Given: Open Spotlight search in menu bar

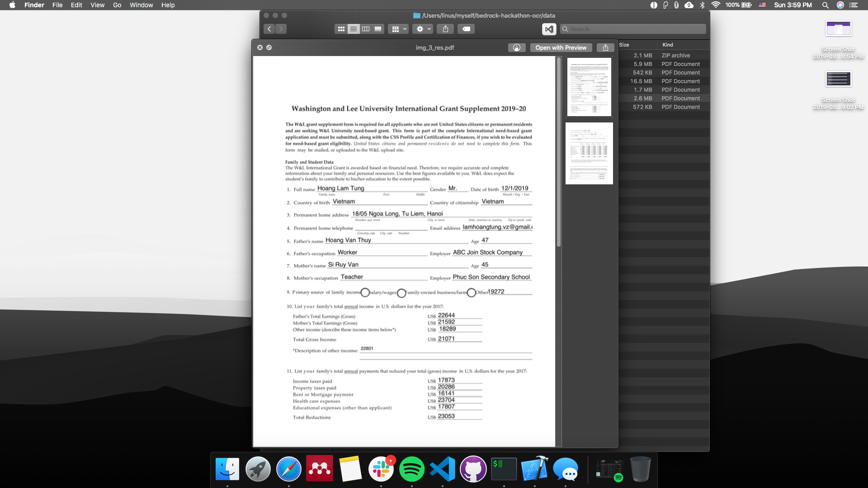Looking at the screenshot, I should click(825, 5).
